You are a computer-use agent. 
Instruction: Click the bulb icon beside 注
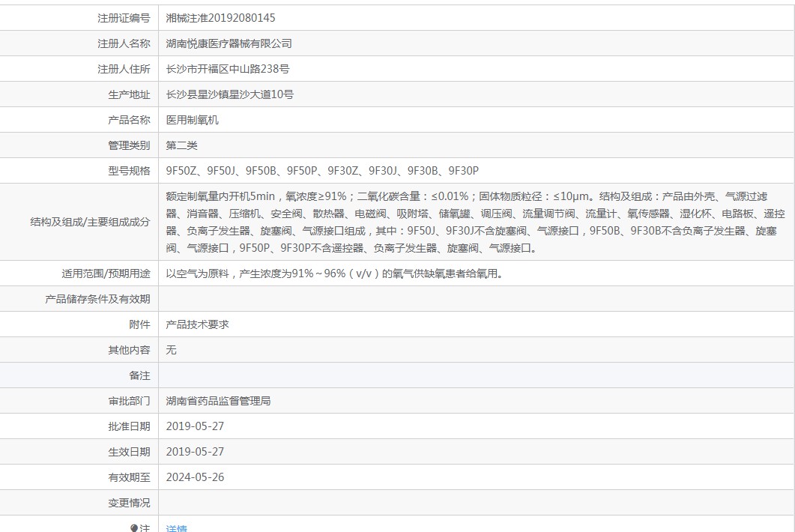pyautogui.click(x=134, y=528)
